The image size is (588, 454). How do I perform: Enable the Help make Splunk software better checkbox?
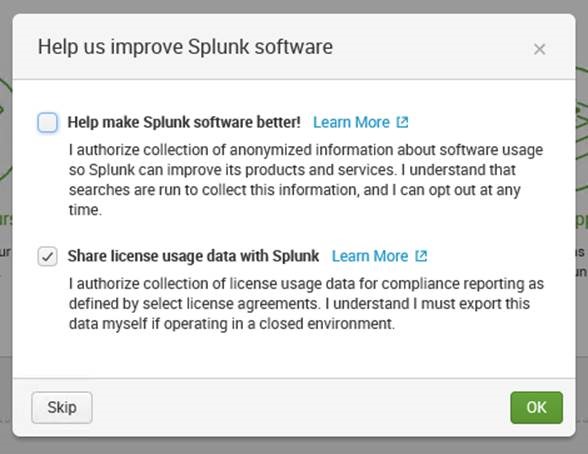point(48,123)
